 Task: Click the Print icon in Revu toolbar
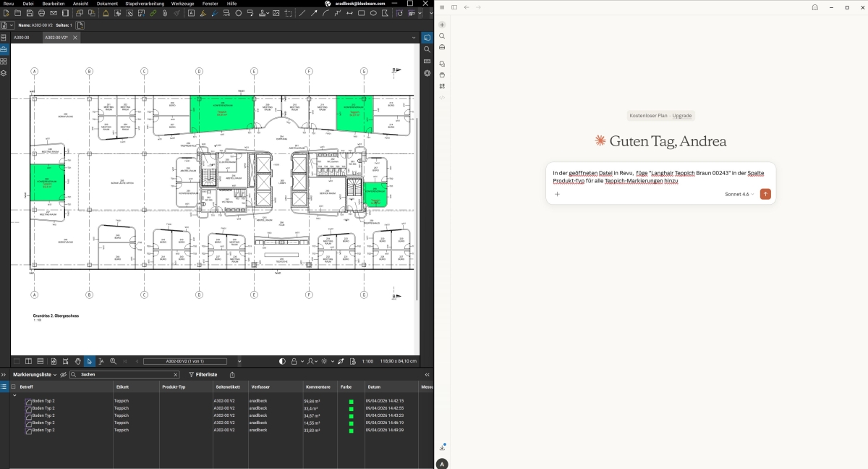(x=41, y=13)
